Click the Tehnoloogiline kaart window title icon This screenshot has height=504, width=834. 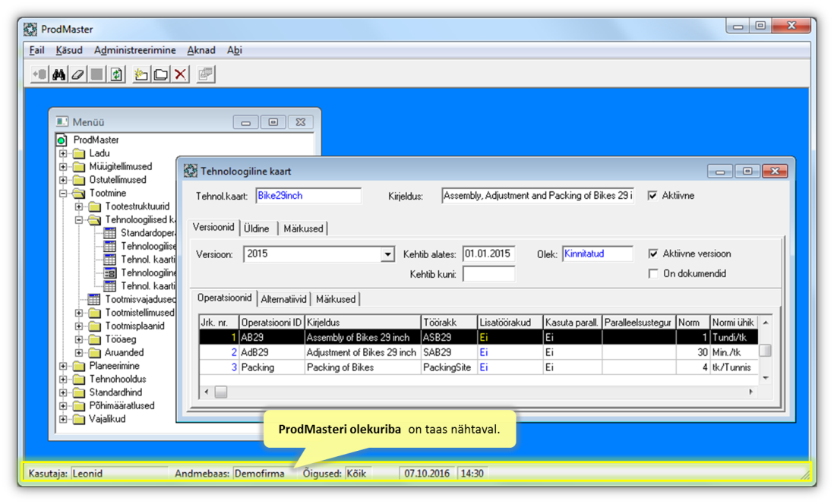(190, 172)
